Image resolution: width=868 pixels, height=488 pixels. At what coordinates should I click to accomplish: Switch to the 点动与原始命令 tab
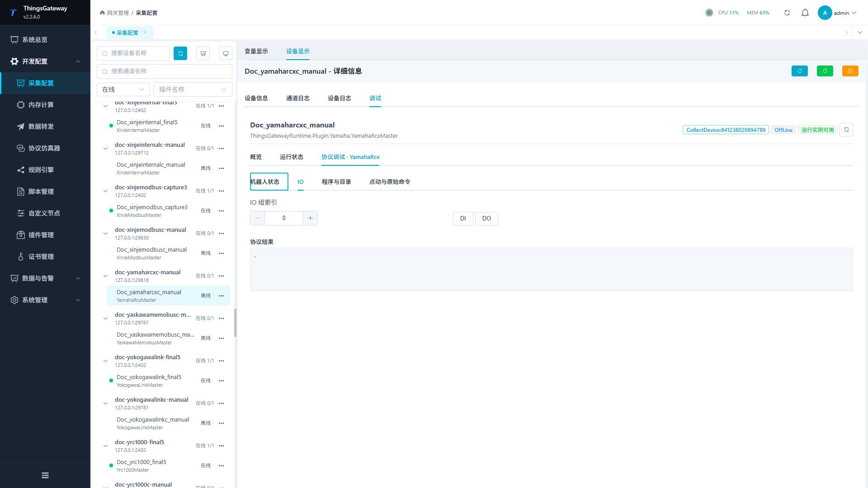[x=390, y=182]
